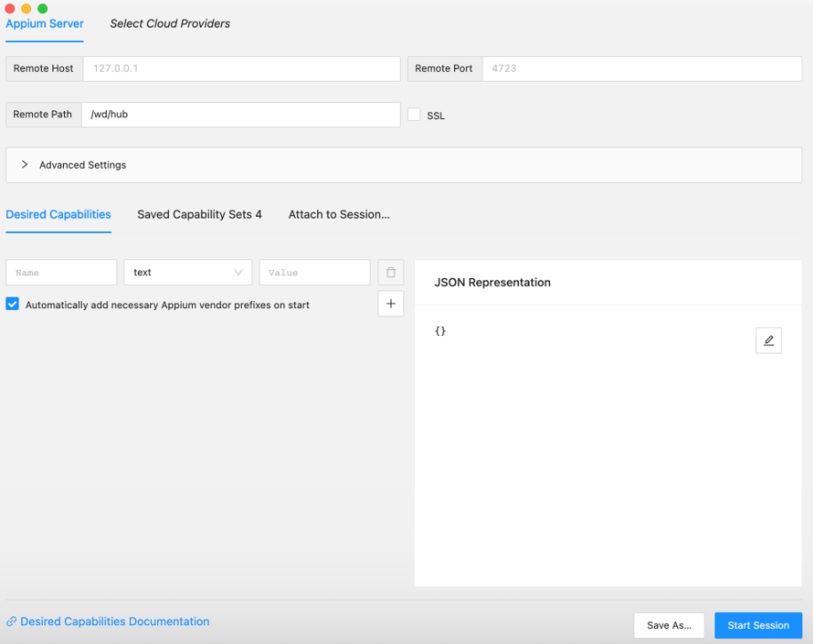Enable the SSL checkbox

coord(414,115)
